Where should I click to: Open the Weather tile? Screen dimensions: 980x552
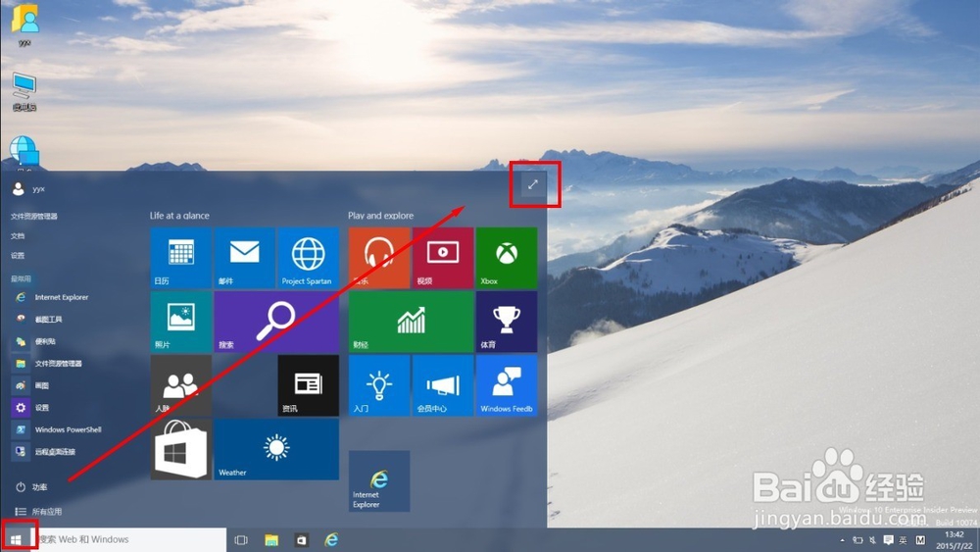pyautogui.click(x=276, y=449)
